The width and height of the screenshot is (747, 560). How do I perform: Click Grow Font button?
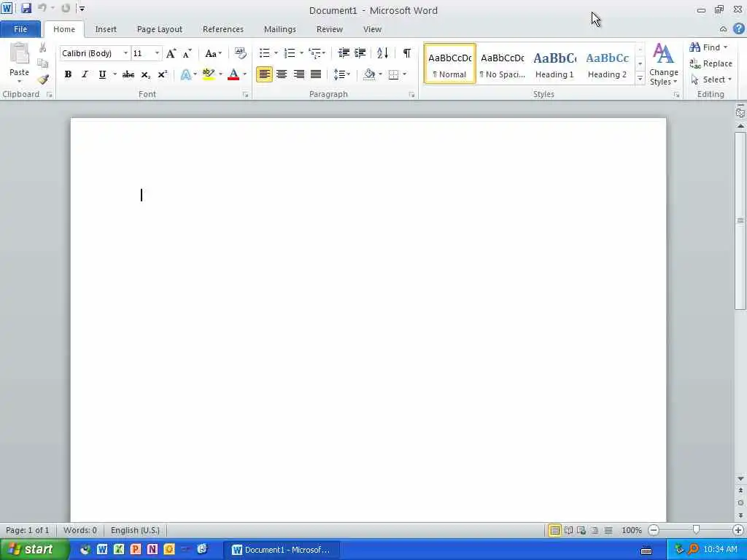click(171, 53)
